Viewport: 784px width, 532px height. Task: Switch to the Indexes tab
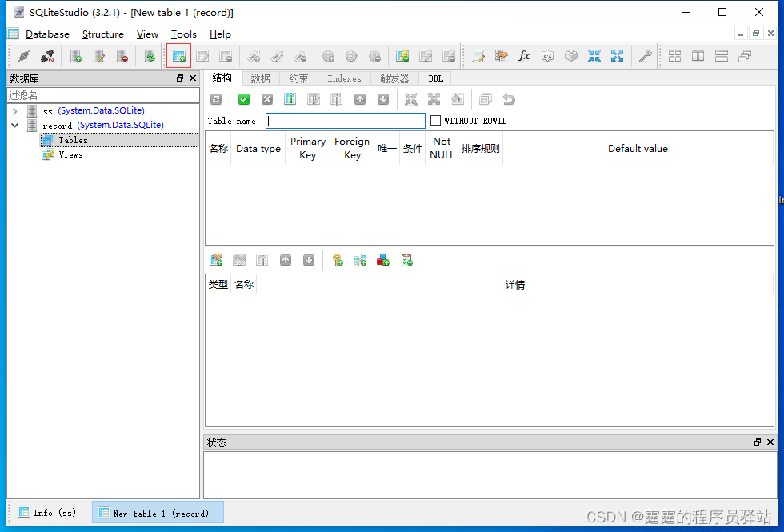pos(344,78)
